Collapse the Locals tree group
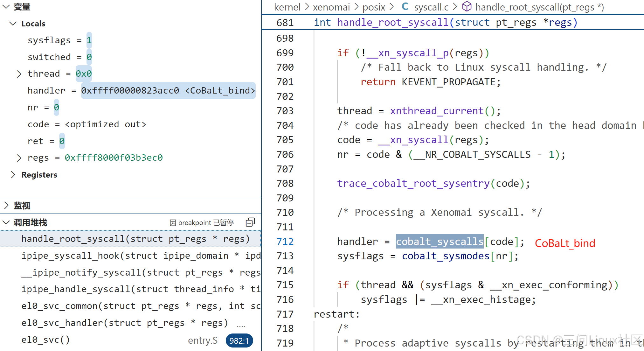The height and width of the screenshot is (351, 644). (13, 24)
